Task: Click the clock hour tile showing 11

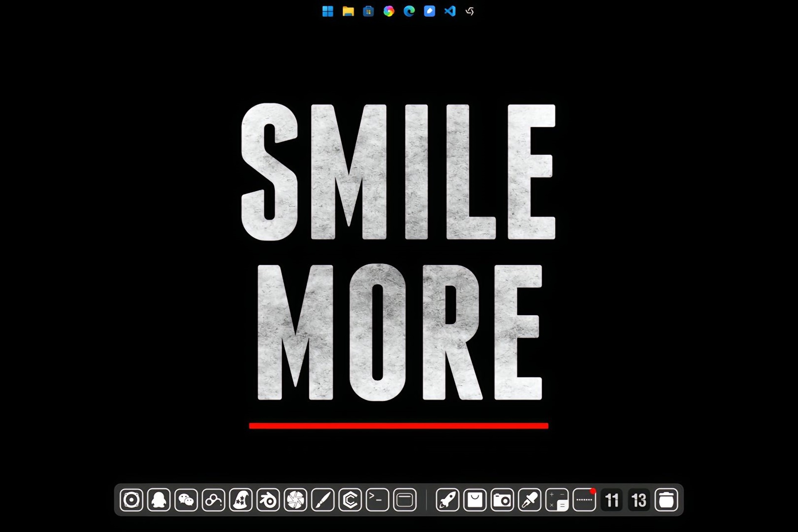Action: pyautogui.click(x=612, y=500)
